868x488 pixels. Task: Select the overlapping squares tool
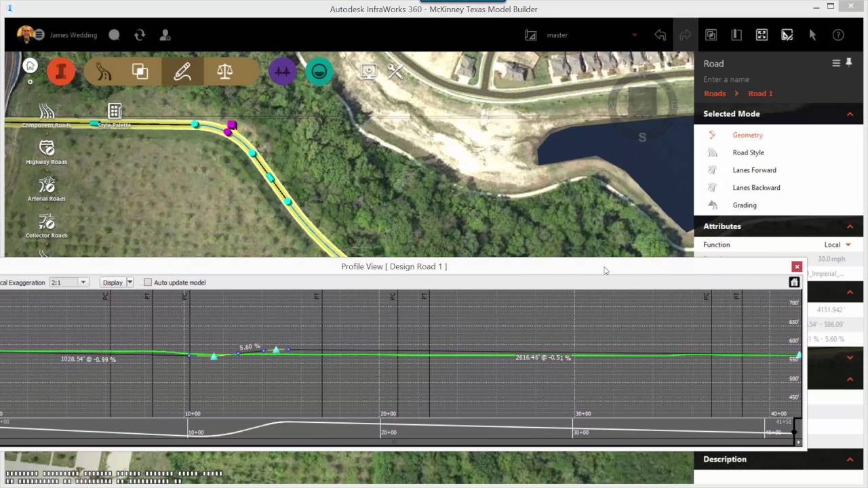click(140, 71)
